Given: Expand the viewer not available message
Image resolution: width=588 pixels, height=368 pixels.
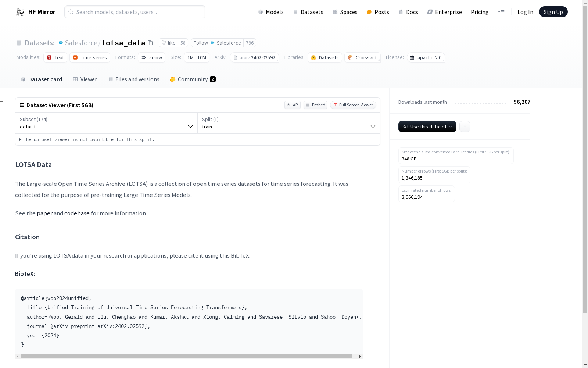Looking at the screenshot, I should (20, 139).
